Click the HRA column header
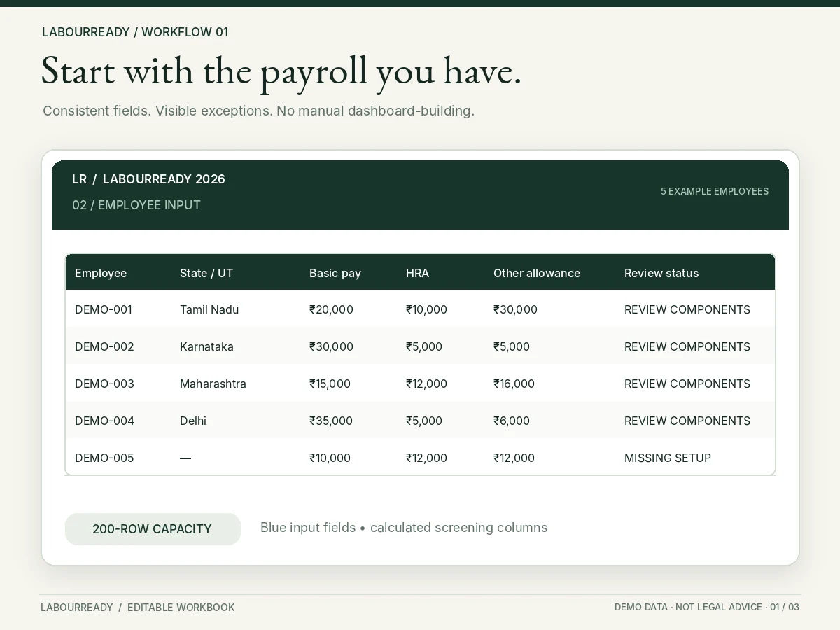The height and width of the screenshot is (630, 840). click(417, 273)
